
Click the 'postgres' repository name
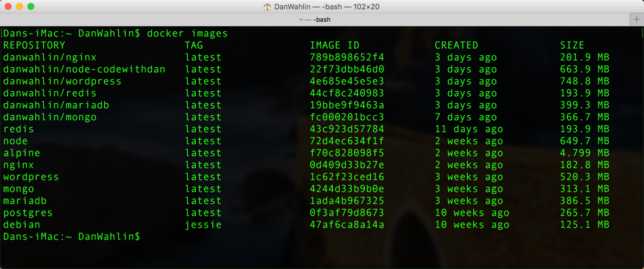point(28,213)
